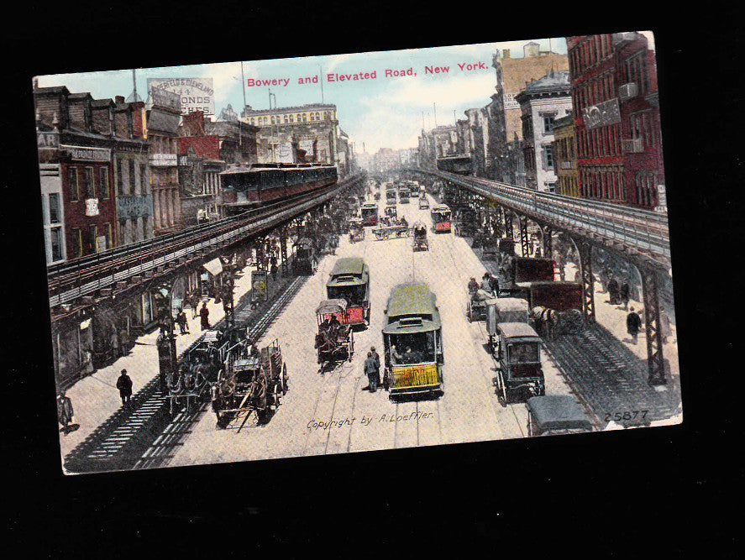Click the red covered wagon under the right track
The image size is (745, 560).
[555, 296]
